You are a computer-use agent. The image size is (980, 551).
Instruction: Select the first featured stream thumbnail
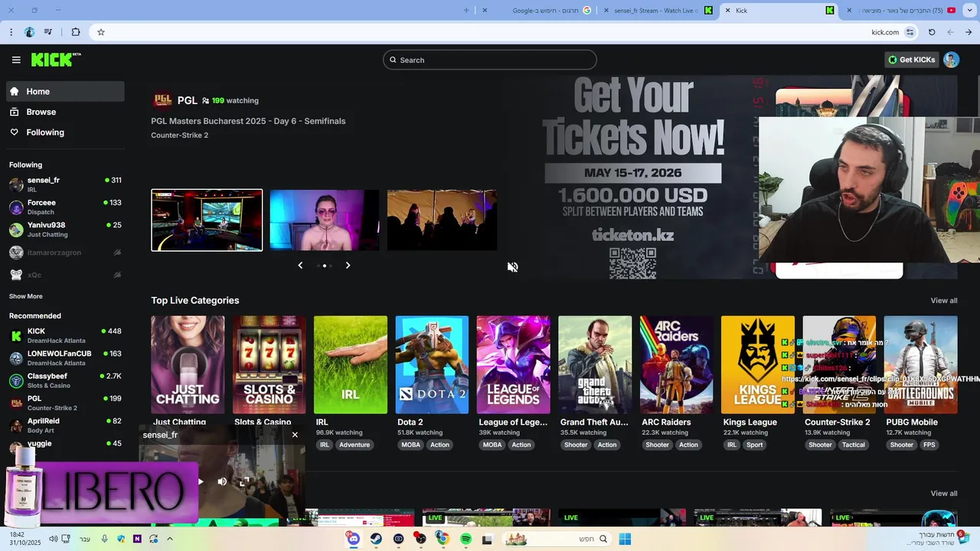[x=207, y=220]
